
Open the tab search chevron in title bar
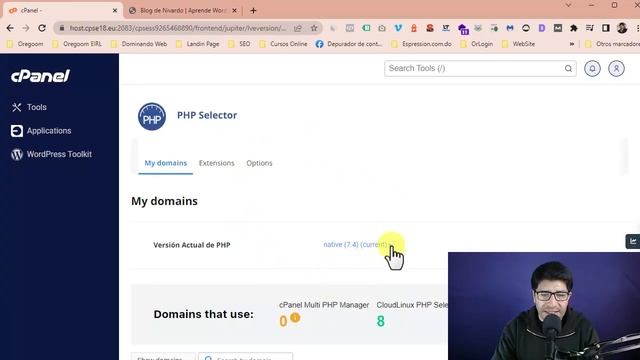point(568,5)
